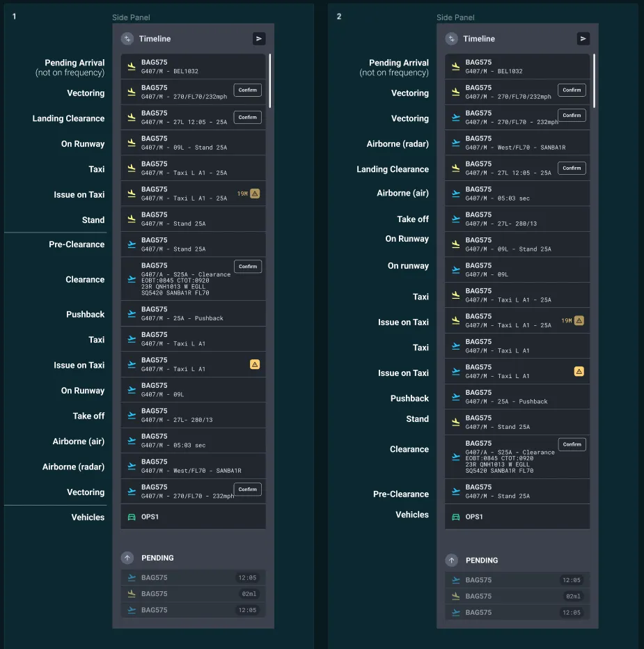
Task: Click the left panel's timeline scrollbar
Action: (270, 81)
